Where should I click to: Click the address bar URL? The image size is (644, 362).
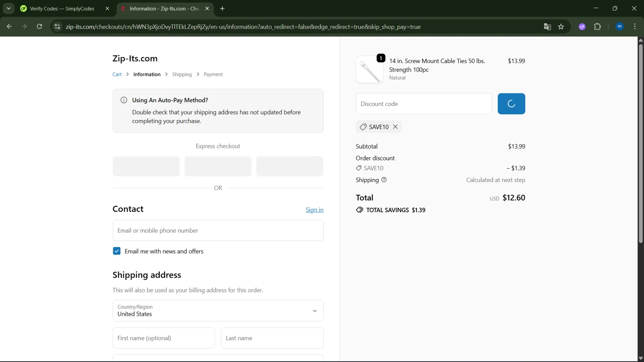(x=243, y=27)
